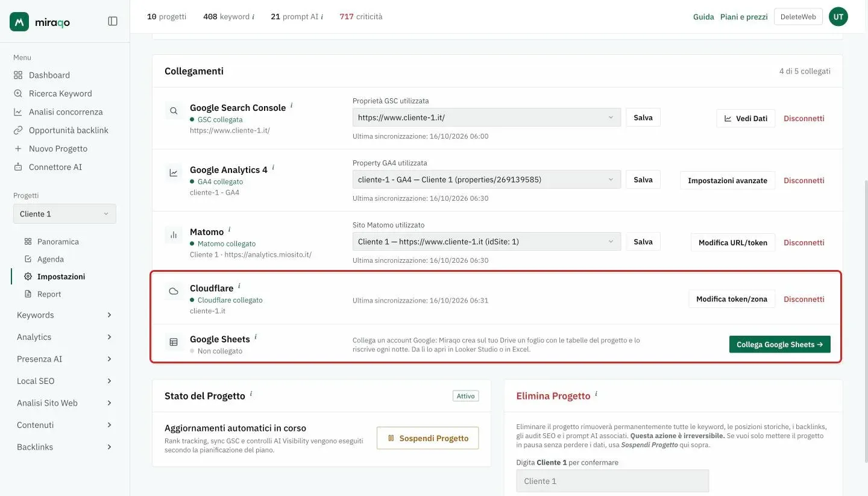Open the Property GA4 utilizzata dropdown
The image size is (868, 496).
pyautogui.click(x=486, y=180)
